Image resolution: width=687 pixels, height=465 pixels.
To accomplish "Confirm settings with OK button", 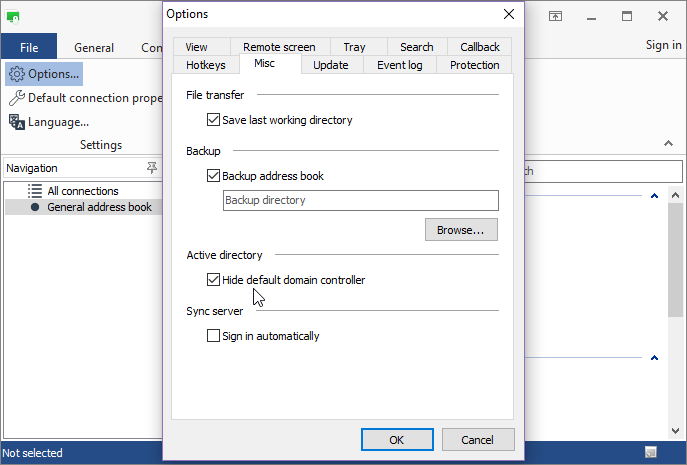I will (397, 440).
